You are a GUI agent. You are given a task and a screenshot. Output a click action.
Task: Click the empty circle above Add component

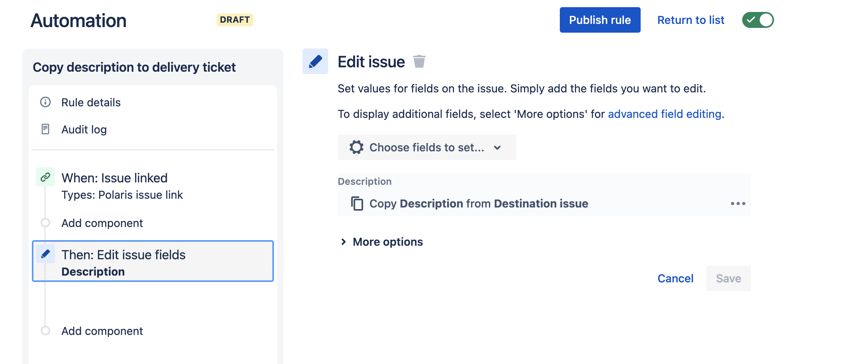coord(45,223)
